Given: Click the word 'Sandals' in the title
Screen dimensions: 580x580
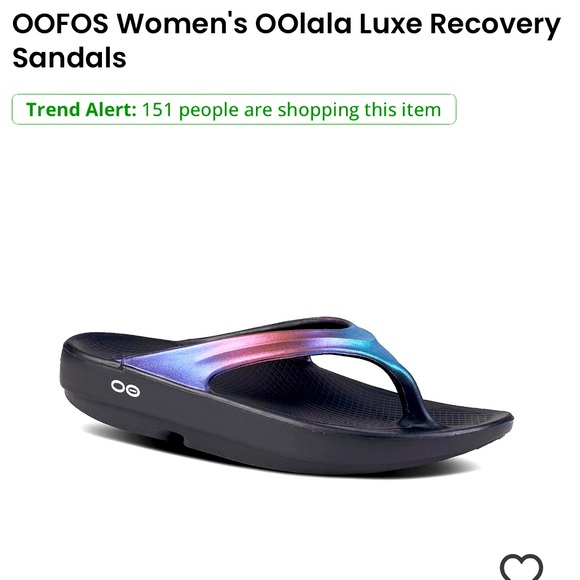Looking at the screenshot, I should (x=69, y=58).
